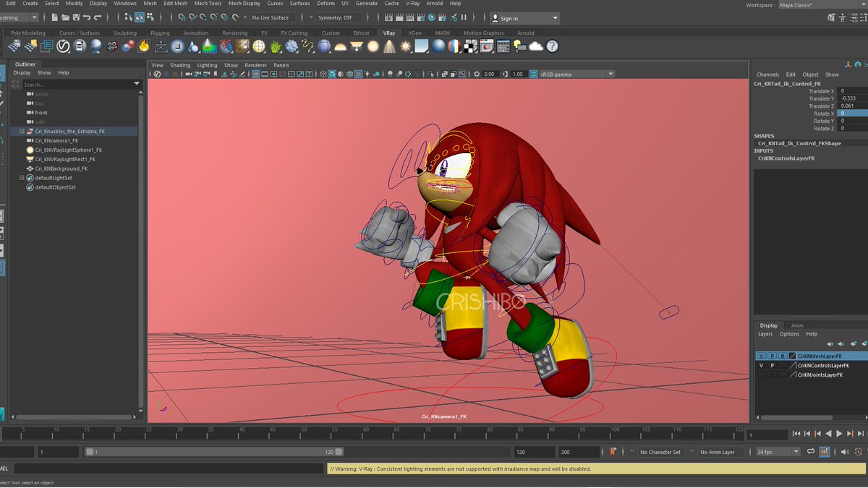
Task: Click the question mark help shelf icon
Action: tap(552, 46)
